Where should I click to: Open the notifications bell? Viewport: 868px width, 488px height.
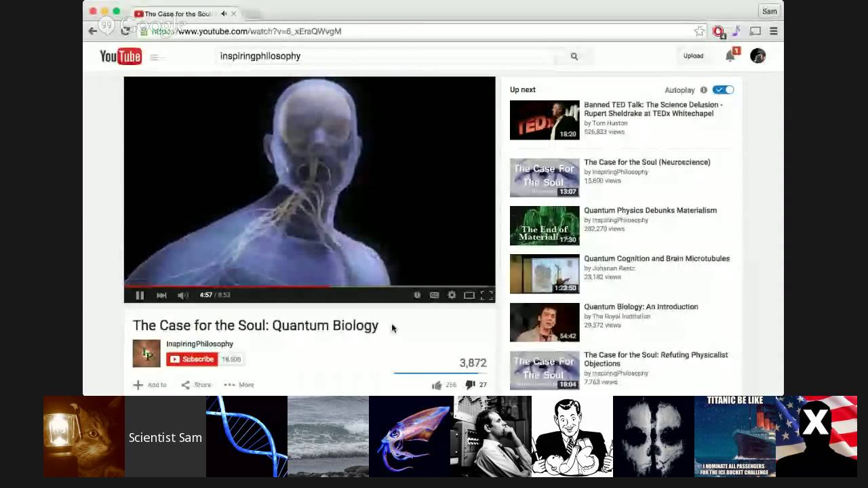pos(731,56)
